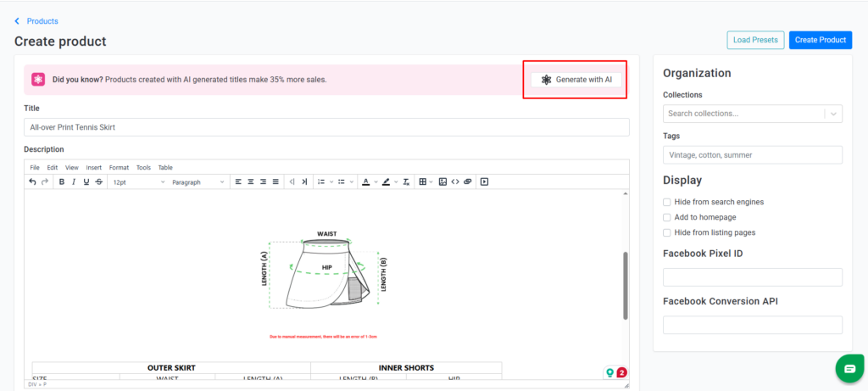Apply italic formatting to text
Image resolution: width=868 pixels, height=391 pixels.
(x=74, y=182)
